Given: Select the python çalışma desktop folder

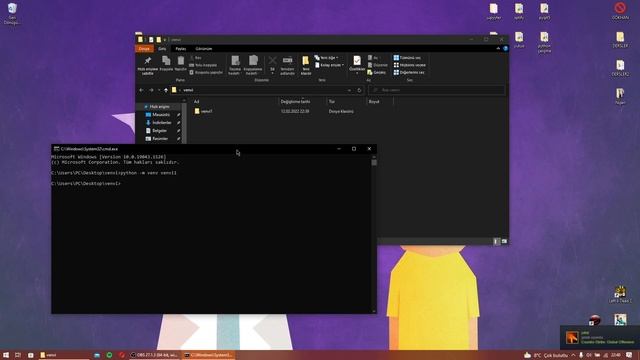Looking at the screenshot, I should click(x=544, y=42).
